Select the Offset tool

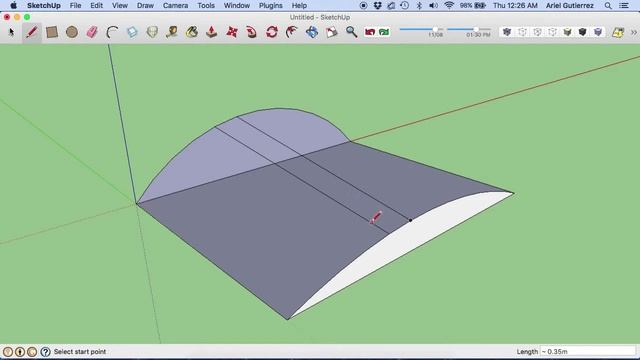292,32
